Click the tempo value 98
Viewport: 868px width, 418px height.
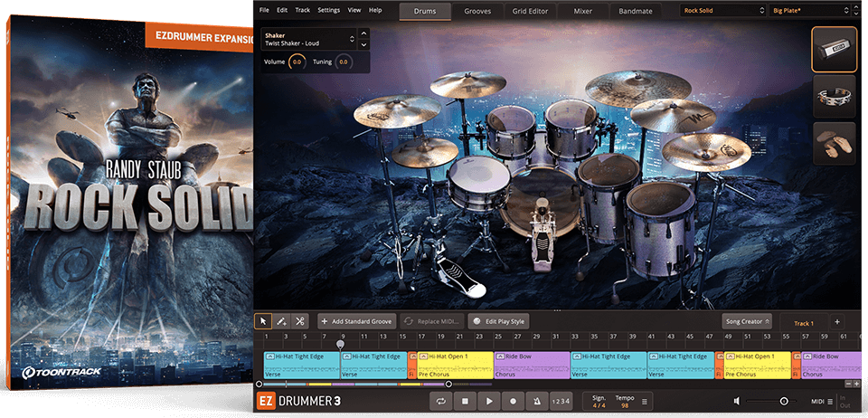[x=625, y=406]
